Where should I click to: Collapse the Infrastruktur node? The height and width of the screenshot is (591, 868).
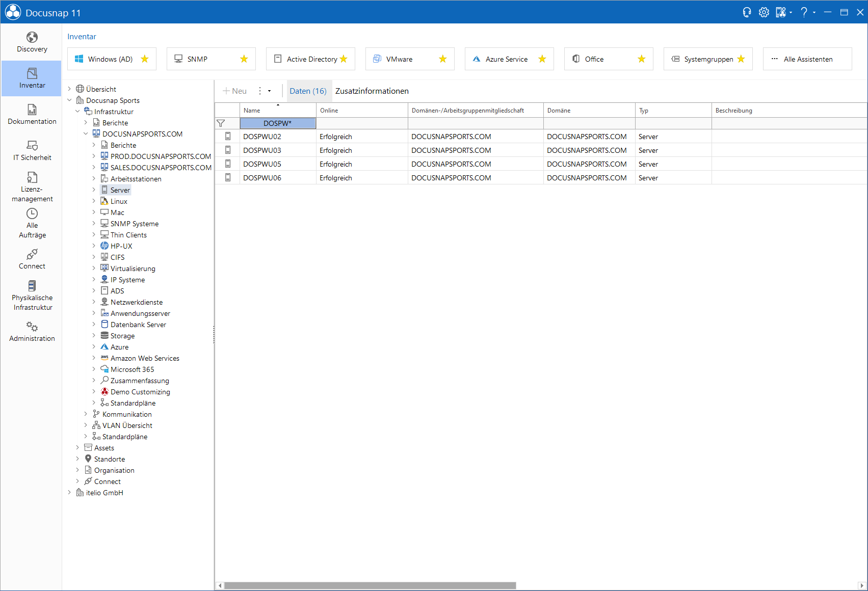tap(77, 112)
